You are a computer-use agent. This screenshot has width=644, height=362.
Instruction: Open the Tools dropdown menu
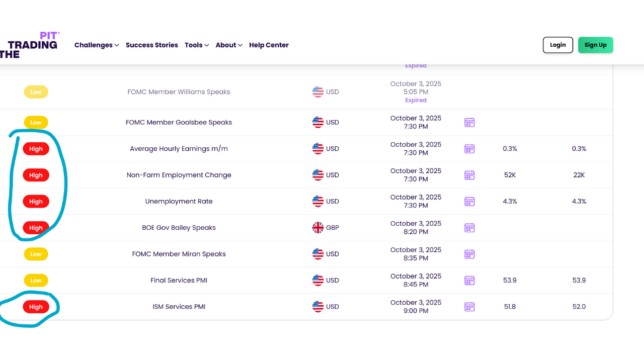[197, 45]
